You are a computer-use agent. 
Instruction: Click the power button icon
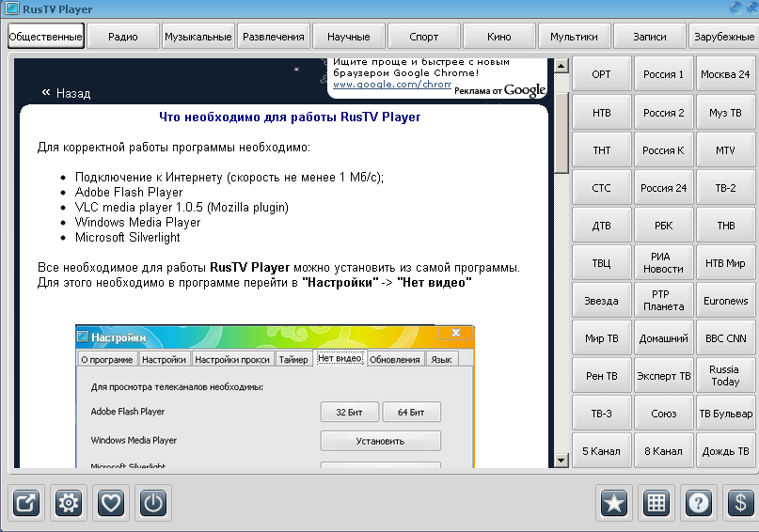click(153, 503)
